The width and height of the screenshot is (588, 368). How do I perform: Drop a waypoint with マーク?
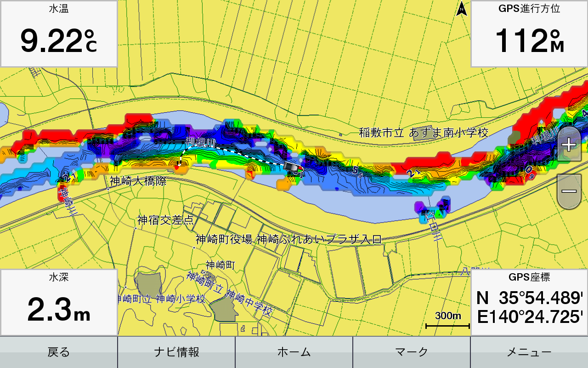tap(412, 352)
